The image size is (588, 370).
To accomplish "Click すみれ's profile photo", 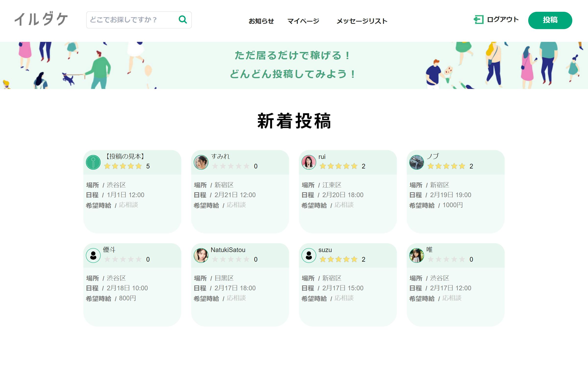I will [x=201, y=162].
